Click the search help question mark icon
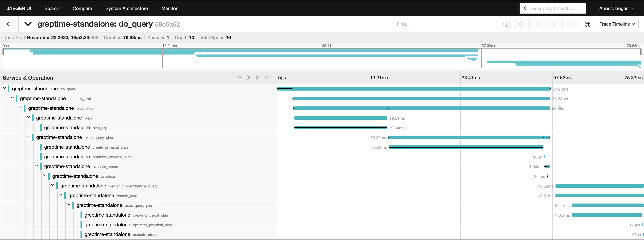The image size is (644, 240). tap(506, 24)
